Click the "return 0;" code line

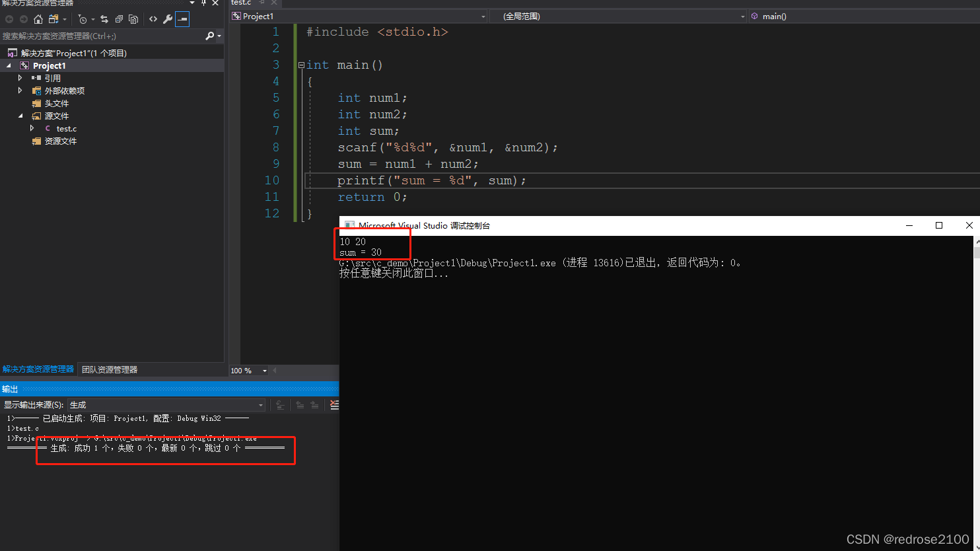(x=372, y=197)
